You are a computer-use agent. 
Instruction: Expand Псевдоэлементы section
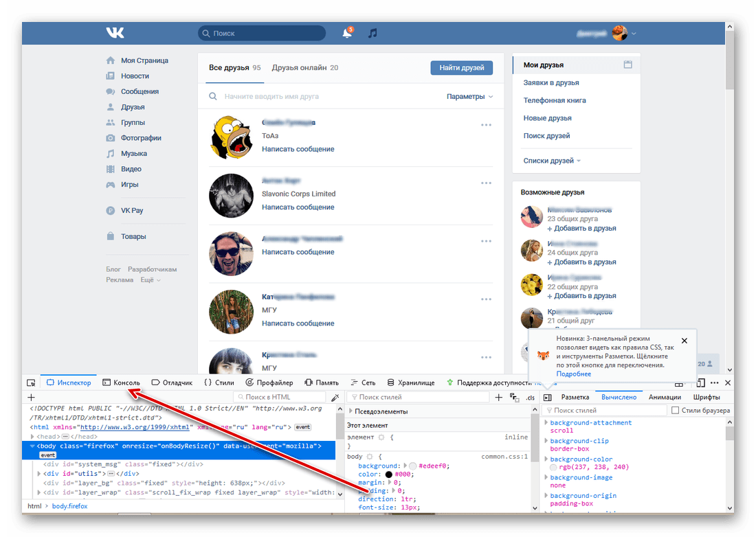(351, 411)
